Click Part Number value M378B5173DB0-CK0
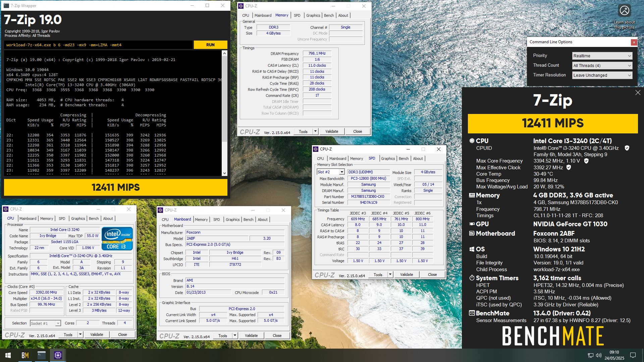Viewport: 644px width, 362px height. pyautogui.click(x=368, y=197)
